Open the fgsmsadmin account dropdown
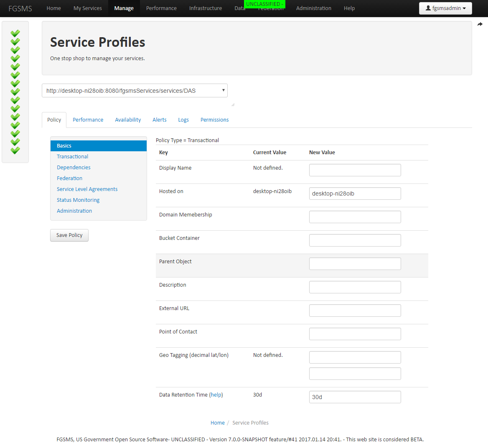The image size is (488, 448). pyautogui.click(x=445, y=8)
